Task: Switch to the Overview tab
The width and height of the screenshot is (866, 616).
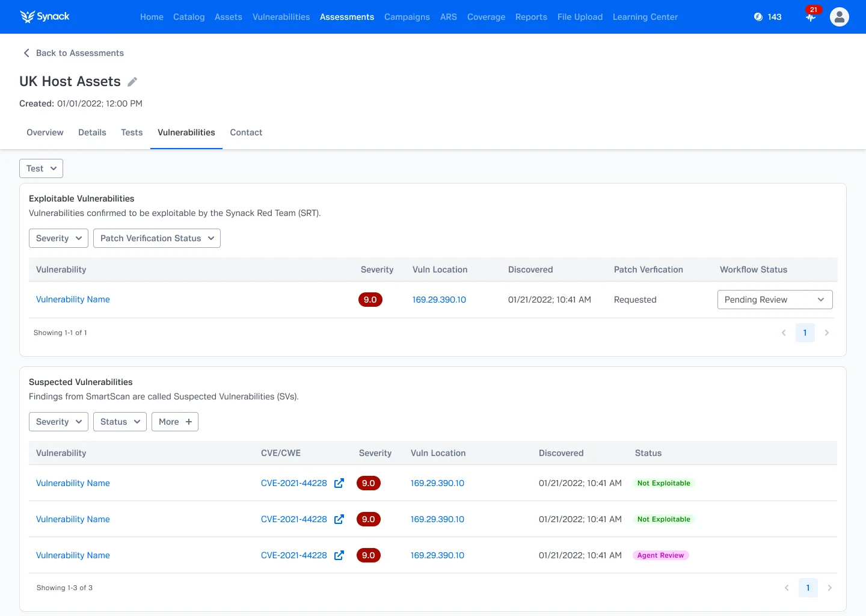Action: point(45,132)
